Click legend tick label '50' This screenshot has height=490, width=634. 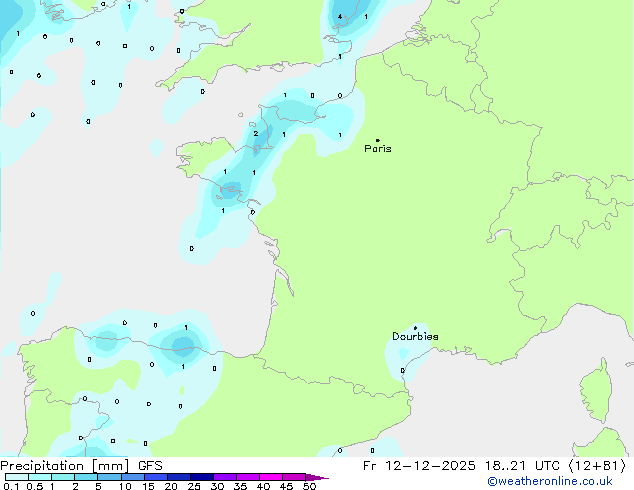tap(309, 486)
